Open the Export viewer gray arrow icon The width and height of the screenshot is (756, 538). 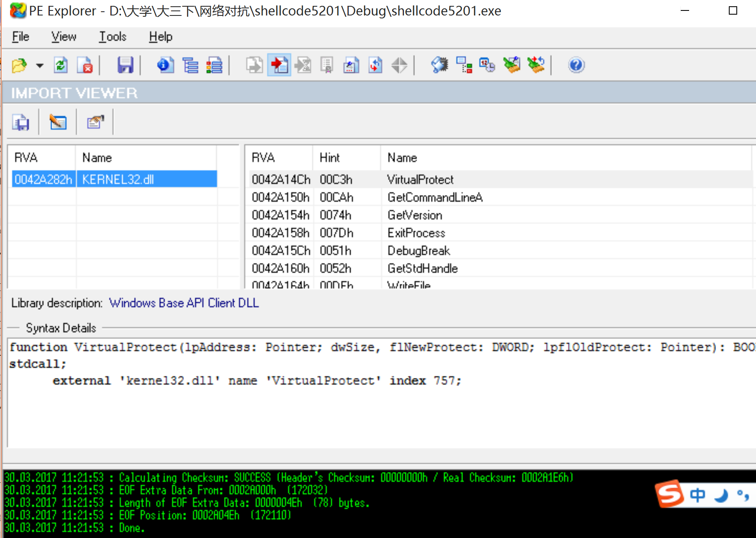255,65
